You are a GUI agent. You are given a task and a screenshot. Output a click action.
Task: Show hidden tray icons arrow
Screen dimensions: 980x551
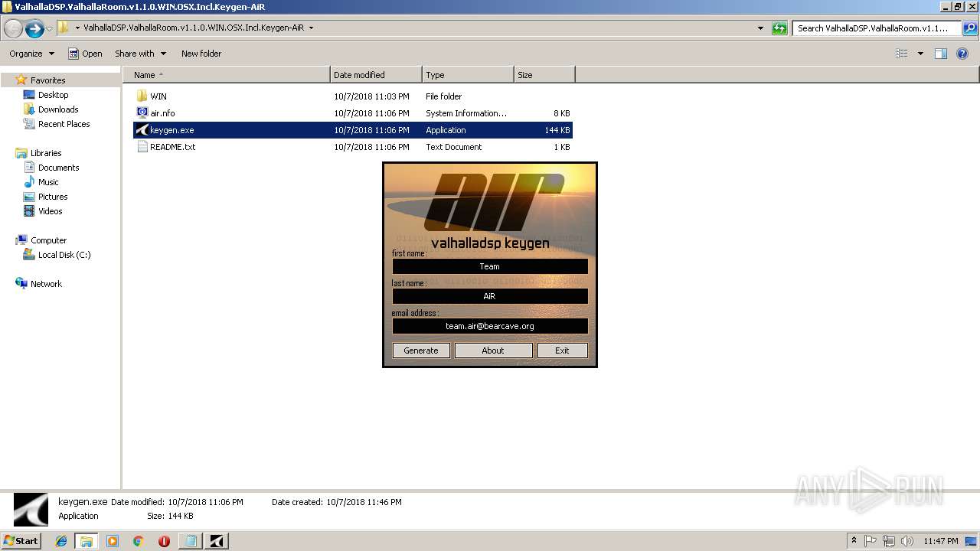(x=854, y=541)
